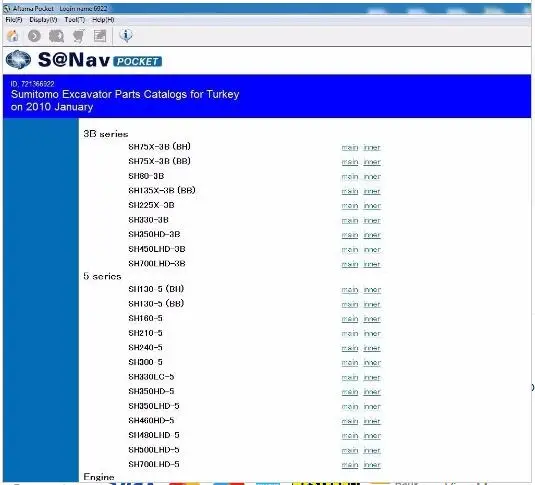Open main catalog for SH700LHD-5
535x485 pixels.
coord(350,465)
